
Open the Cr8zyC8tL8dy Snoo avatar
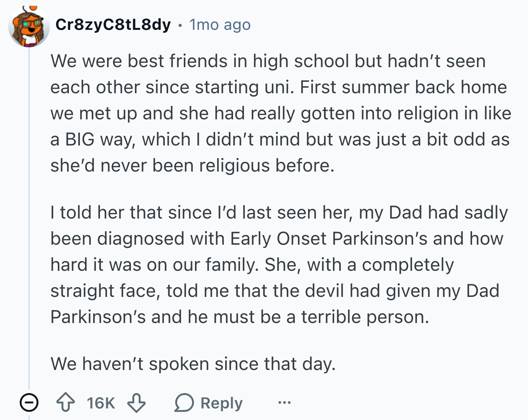click(x=29, y=26)
